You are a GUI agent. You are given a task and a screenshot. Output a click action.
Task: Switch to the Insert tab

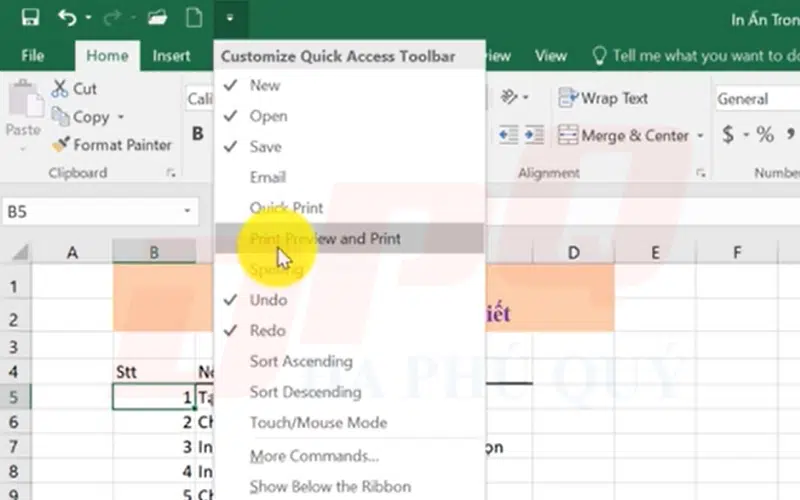point(171,55)
